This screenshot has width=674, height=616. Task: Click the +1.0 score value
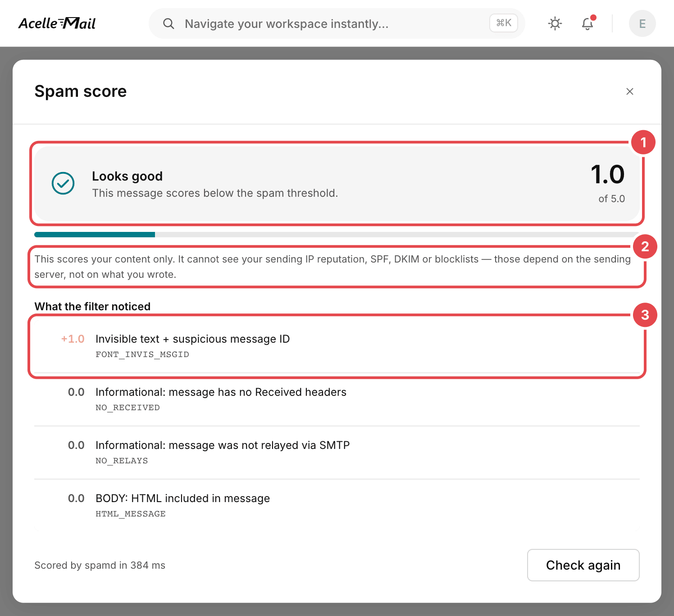(x=73, y=339)
